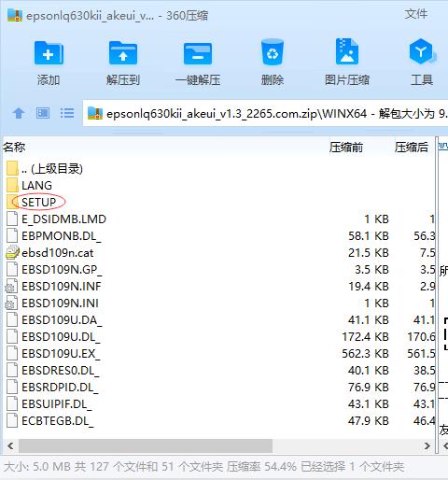Screen dimensions: 448x480
Task: Select the file EBSD109U.DL_
Action: 61,337
